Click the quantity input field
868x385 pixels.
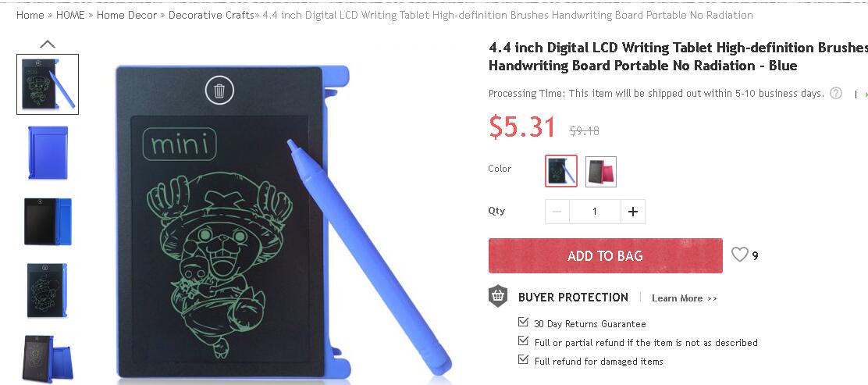[x=595, y=212]
